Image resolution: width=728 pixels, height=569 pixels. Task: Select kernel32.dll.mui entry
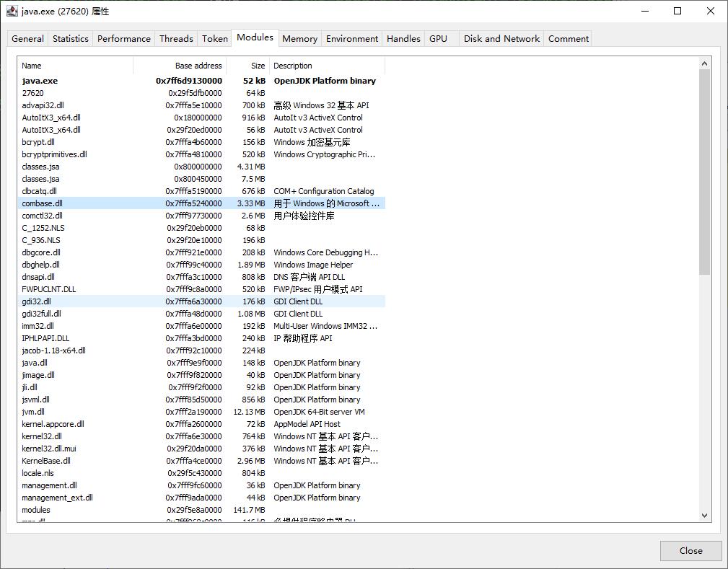pos(201,449)
